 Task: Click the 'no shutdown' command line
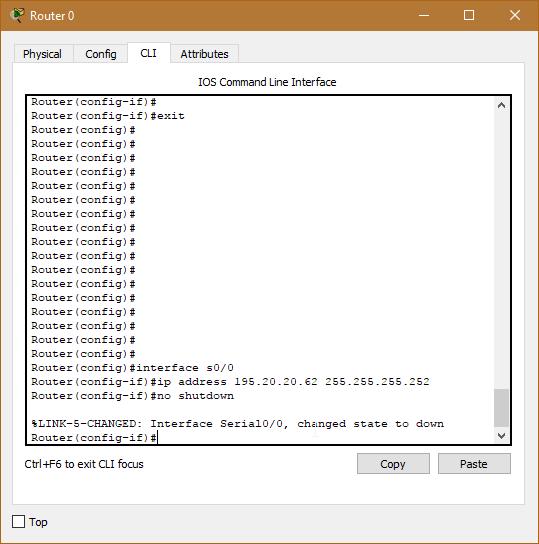[x=132, y=396]
